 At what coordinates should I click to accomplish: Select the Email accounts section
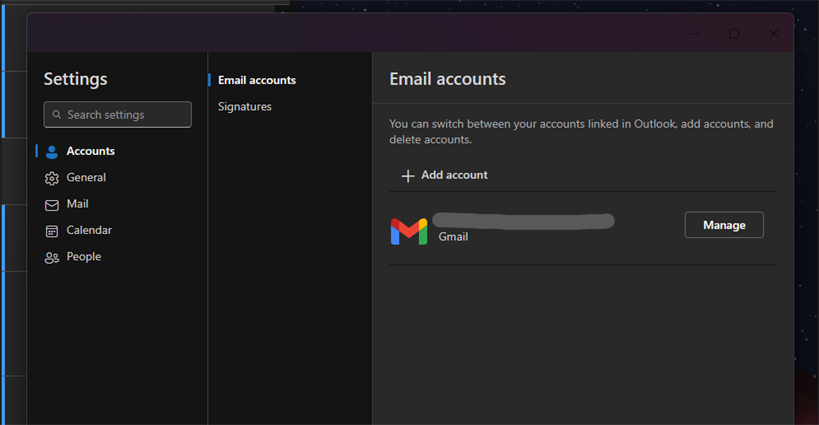257,80
